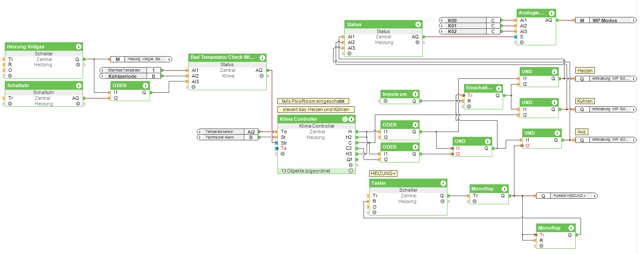Select the Funktion HEIZUNG + output
Viewport: 644px width, 254px height.
coord(567,196)
